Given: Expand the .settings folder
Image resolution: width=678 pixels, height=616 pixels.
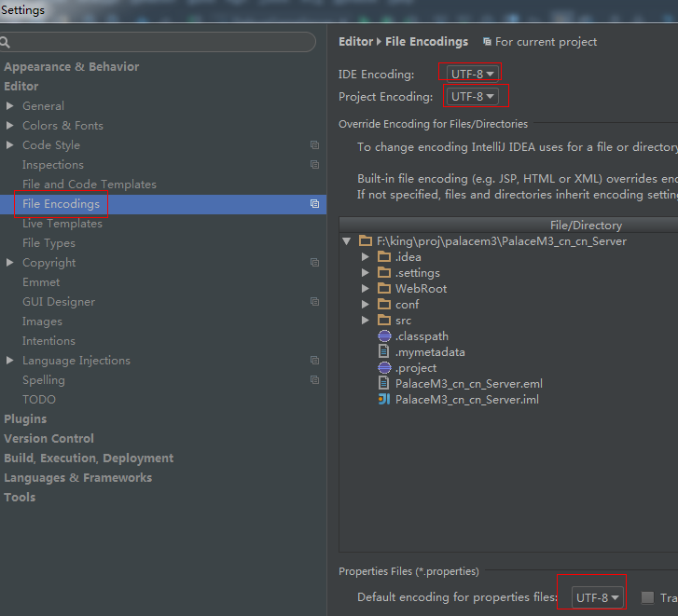Looking at the screenshot, I should tap(366, 272).
